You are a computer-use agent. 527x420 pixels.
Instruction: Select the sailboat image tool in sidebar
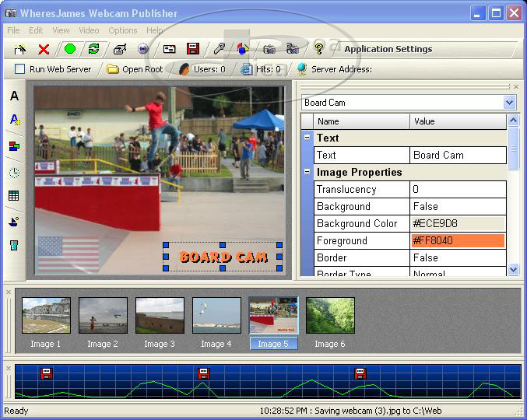coord(14,221)
